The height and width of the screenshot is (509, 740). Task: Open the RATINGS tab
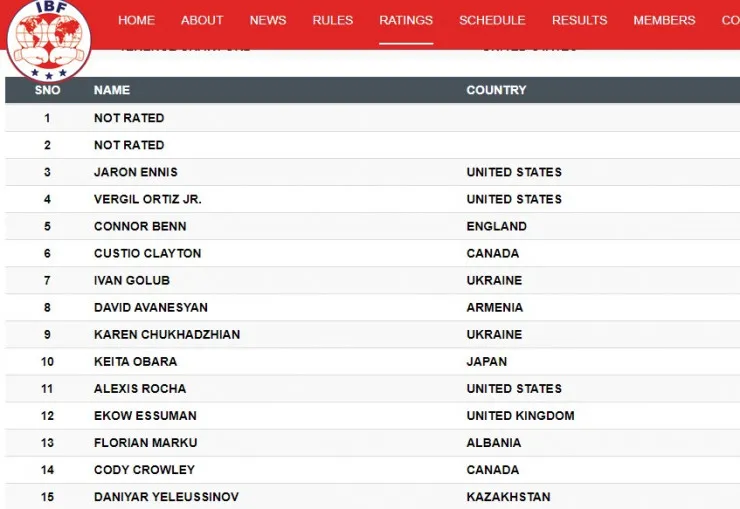tap(406, 20)
